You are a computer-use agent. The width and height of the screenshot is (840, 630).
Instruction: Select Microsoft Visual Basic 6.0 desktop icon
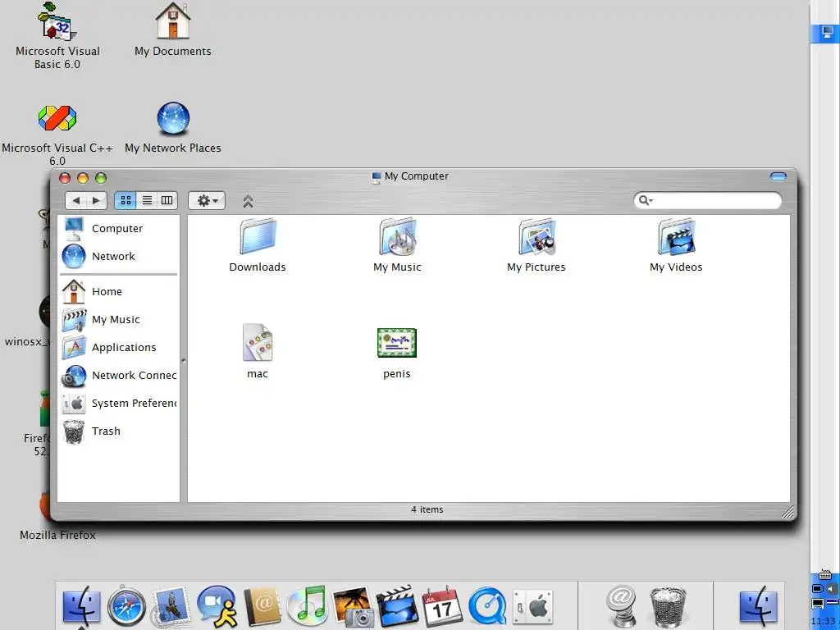click(x=57, y=36)
